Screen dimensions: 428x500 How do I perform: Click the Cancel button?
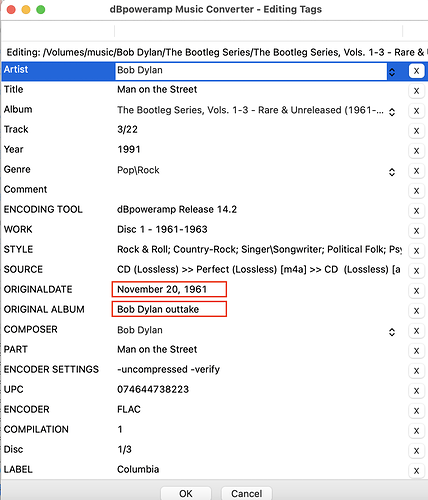pos(247,493)
